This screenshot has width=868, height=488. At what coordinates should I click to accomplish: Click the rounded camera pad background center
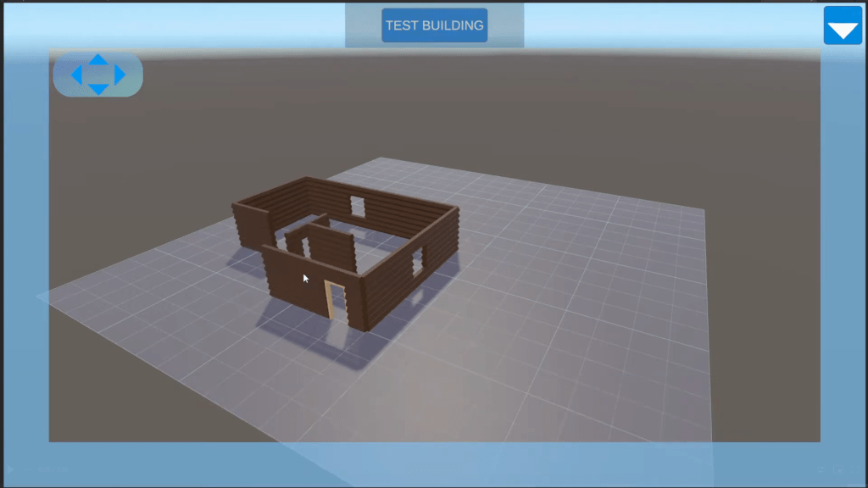tap(98, 75)
